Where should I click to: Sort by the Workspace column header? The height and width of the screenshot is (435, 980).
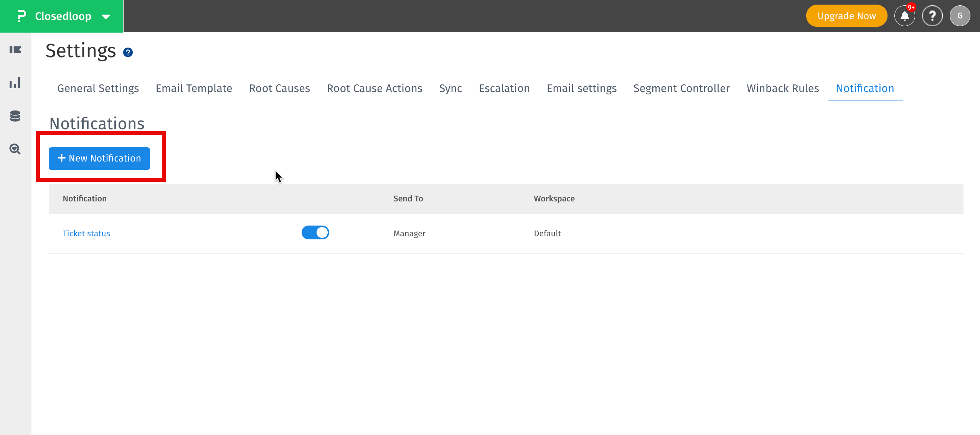coord(554,198)
